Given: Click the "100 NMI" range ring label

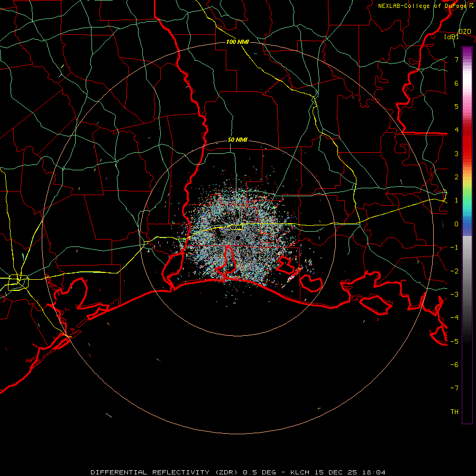Looking at the screenshot, I should 237,42.
